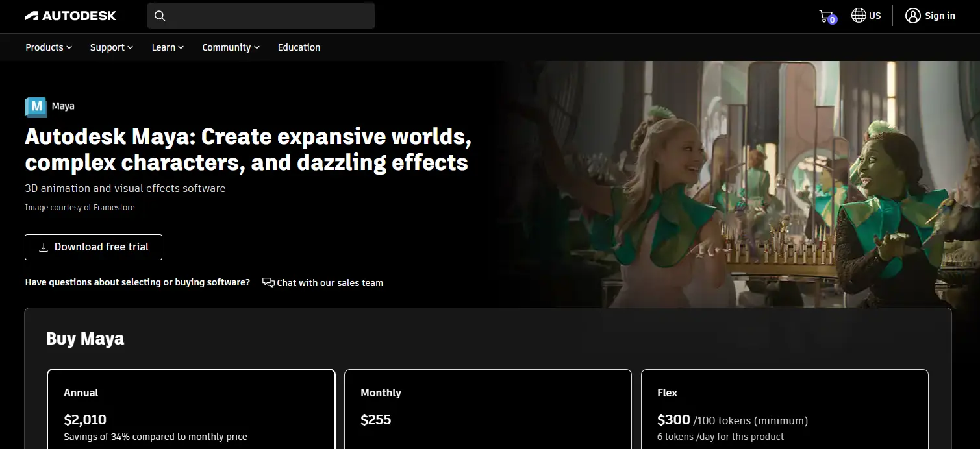Viewport: 980px width, 449px height.
Task: Click the Maya product name label
Action: [63, 106]
